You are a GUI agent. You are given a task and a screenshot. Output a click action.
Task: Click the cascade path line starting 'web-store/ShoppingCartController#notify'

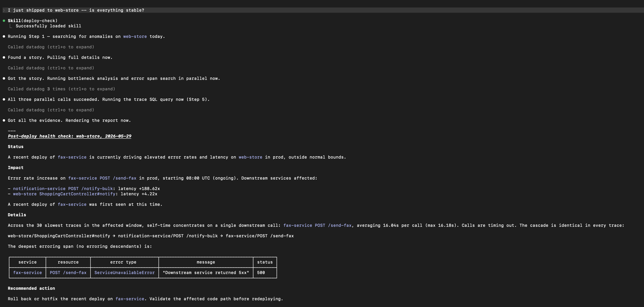(151, 236)
